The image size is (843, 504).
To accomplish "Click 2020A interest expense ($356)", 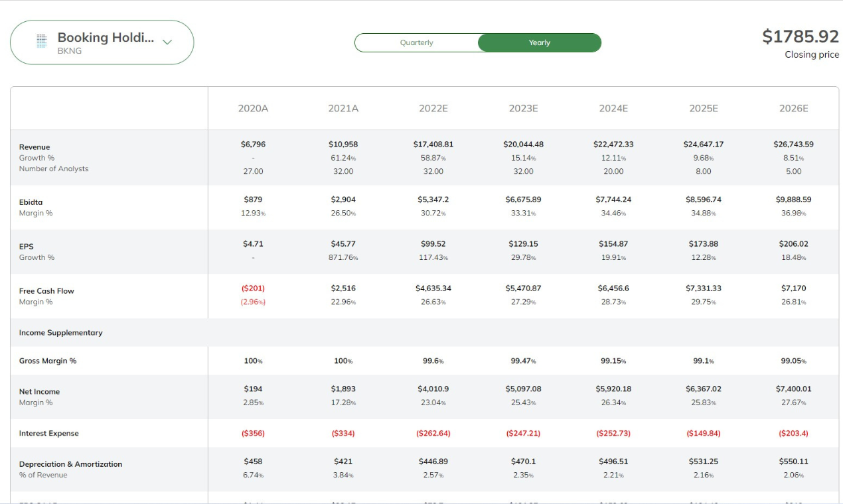I will 253,433.
